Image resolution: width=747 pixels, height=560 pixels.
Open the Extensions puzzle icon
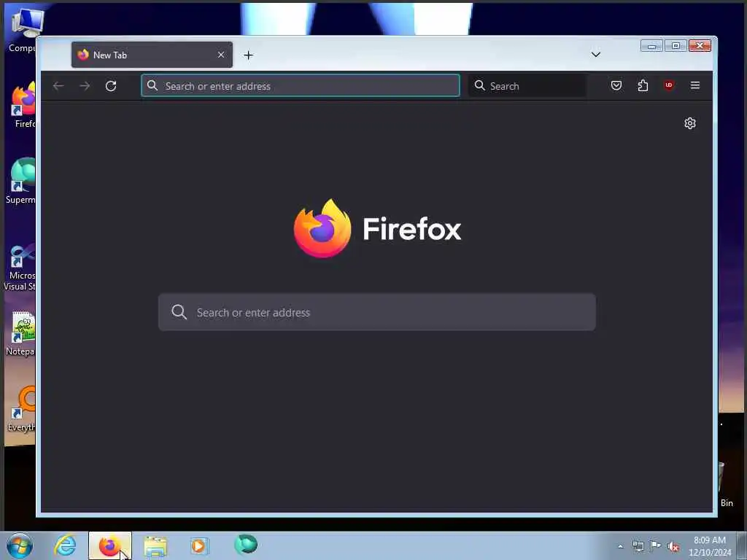(643, 86)
